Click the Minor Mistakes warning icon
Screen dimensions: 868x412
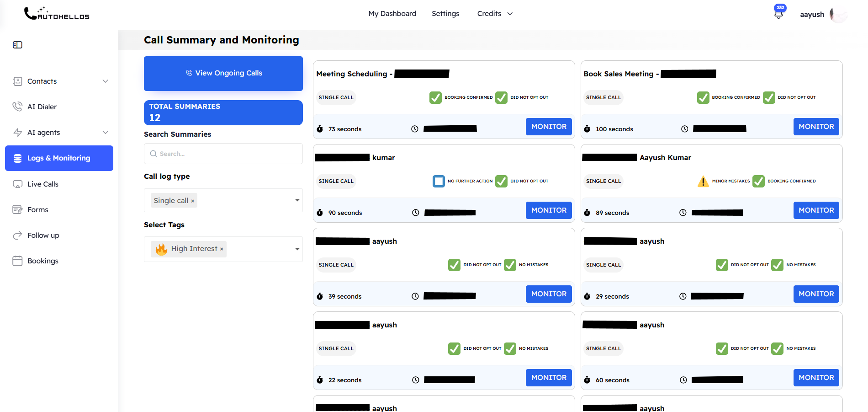(x=703, y=182)
